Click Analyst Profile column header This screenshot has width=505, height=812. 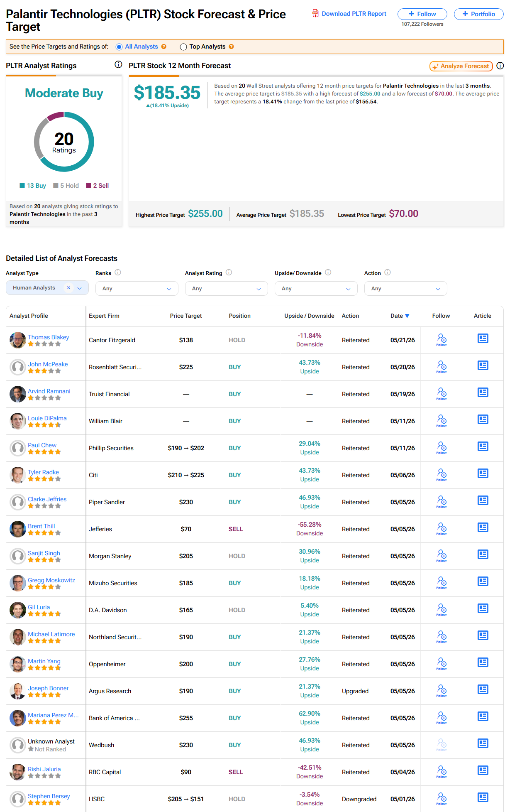point(29,316)
